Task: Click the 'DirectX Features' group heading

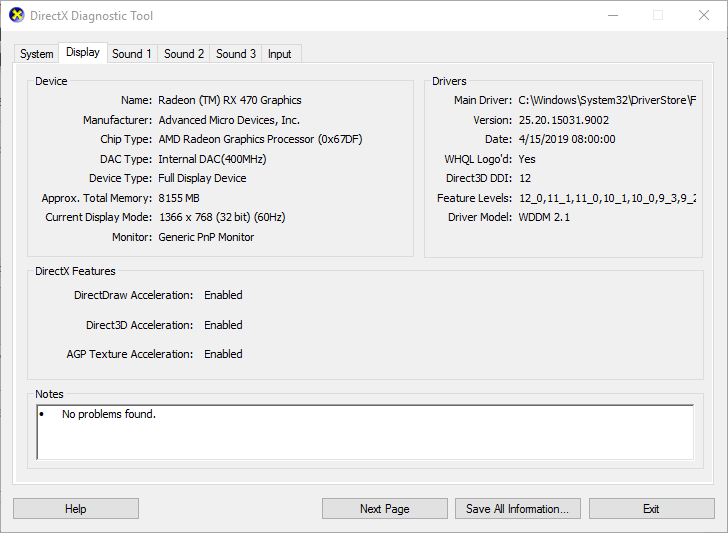Action: (x=75, y=271)
